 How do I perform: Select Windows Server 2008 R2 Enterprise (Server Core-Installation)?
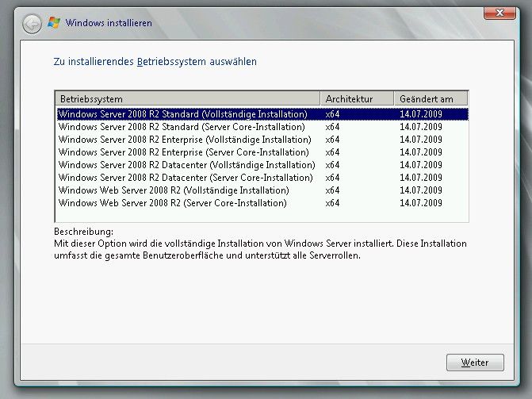(262, 152)
